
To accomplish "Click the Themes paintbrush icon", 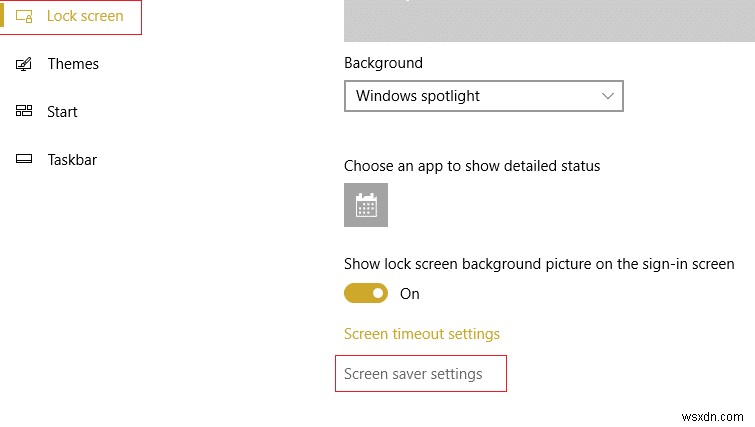I will [24, 64].
